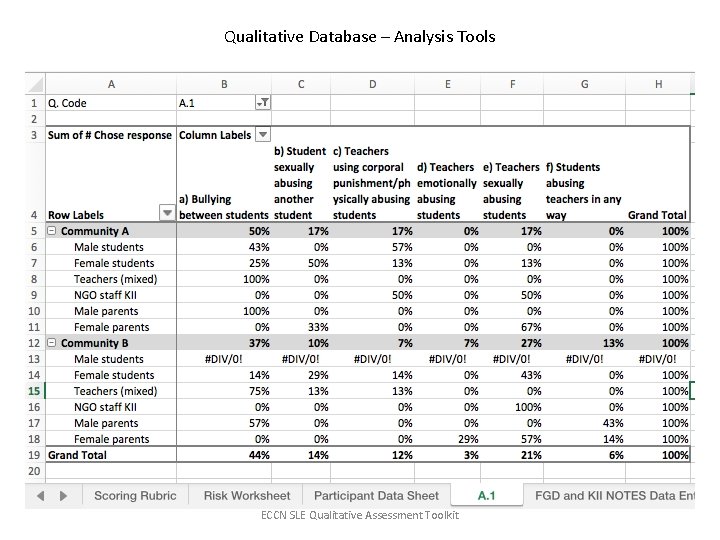Click 'NGO staff KII' in row 9
This screenshot has width=720, height=540.
[105, 295]
